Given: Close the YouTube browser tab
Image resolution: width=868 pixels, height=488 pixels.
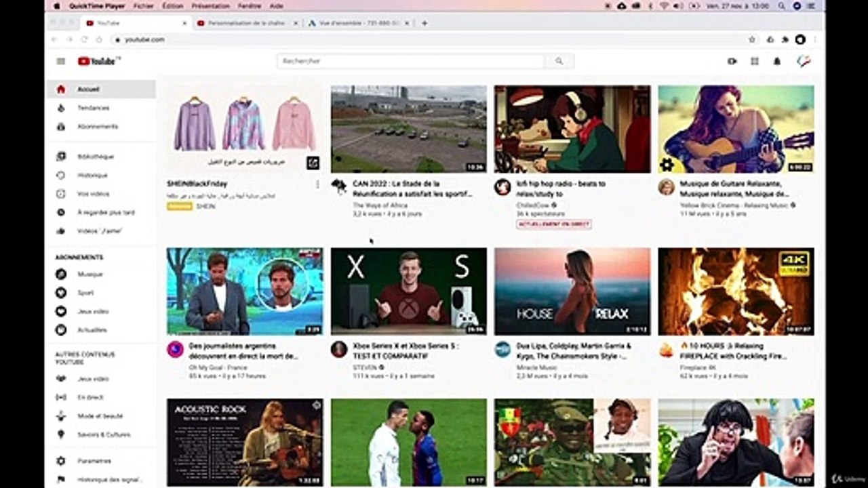Looking at the screenshot, I should click(184, 23).
